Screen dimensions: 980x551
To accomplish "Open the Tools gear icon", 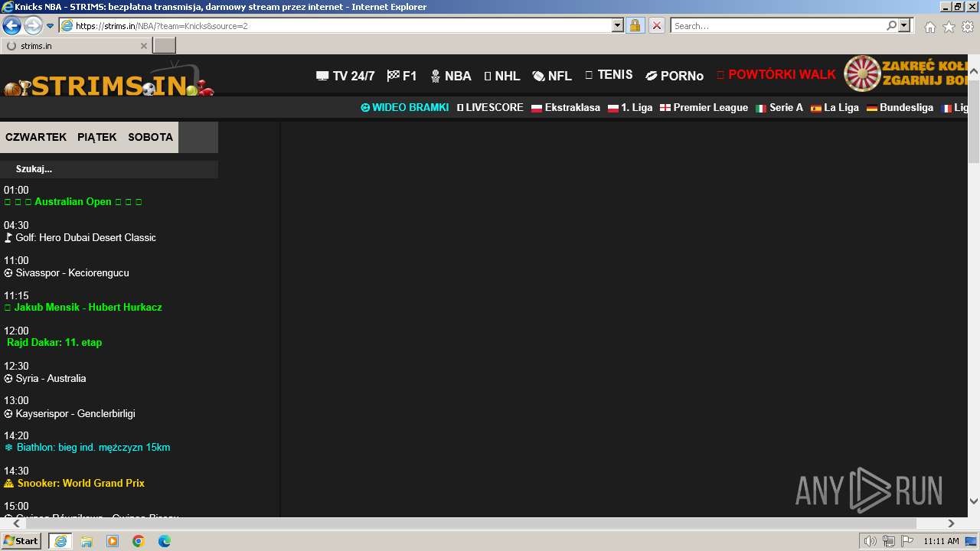I will (x=968, y=27).
